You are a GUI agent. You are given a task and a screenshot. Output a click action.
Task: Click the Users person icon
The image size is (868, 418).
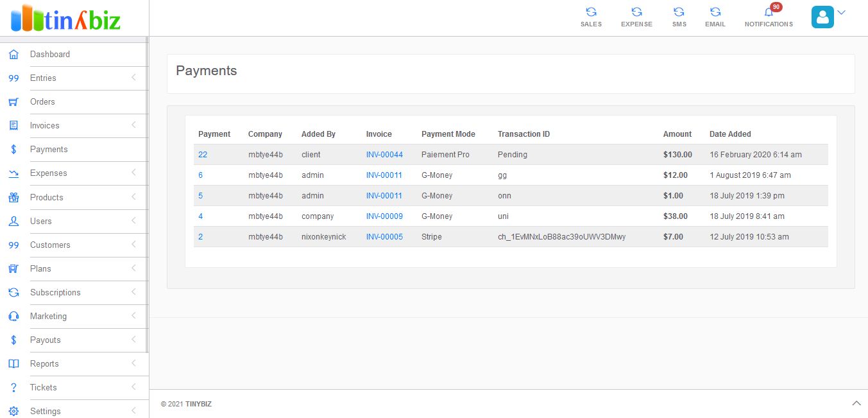click(13, 222)
